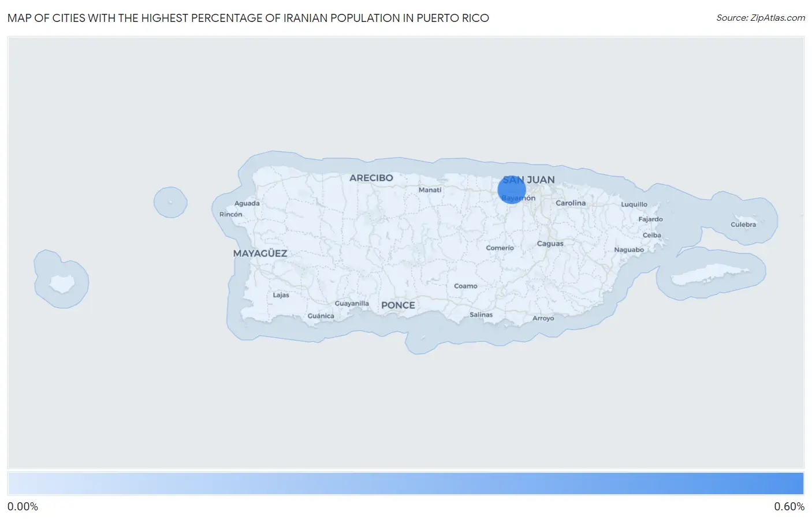Click the Source: ZipAtlas.com credit text
The width and height of the screenshot is (812, 519).
point(761,18)
